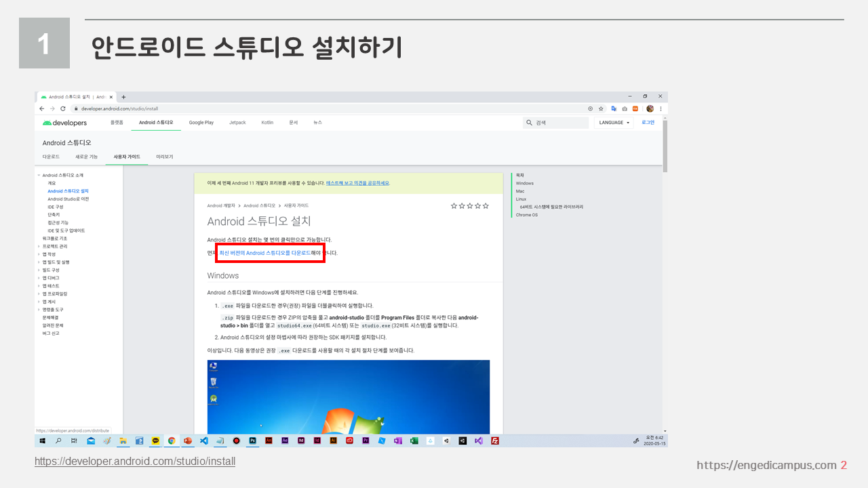The height and width of the screenshot is (488, 868).
Task: Click the Chrome icon in the taskbar
Action: tap(172, 441)
